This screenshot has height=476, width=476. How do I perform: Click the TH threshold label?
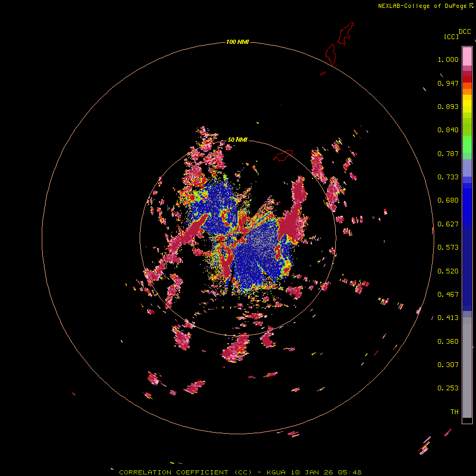tap(454, 412)
